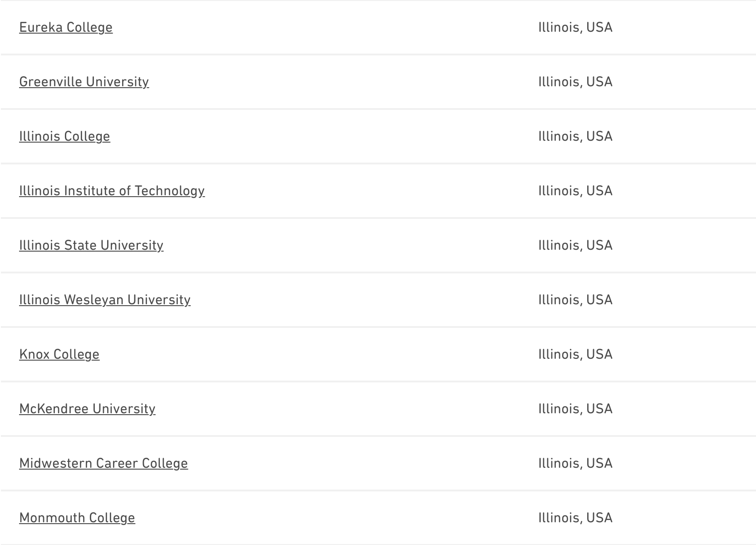Click the Illinois, USA text beside Knox College
This screenshot has height=545, width=756.
point(575,354)
